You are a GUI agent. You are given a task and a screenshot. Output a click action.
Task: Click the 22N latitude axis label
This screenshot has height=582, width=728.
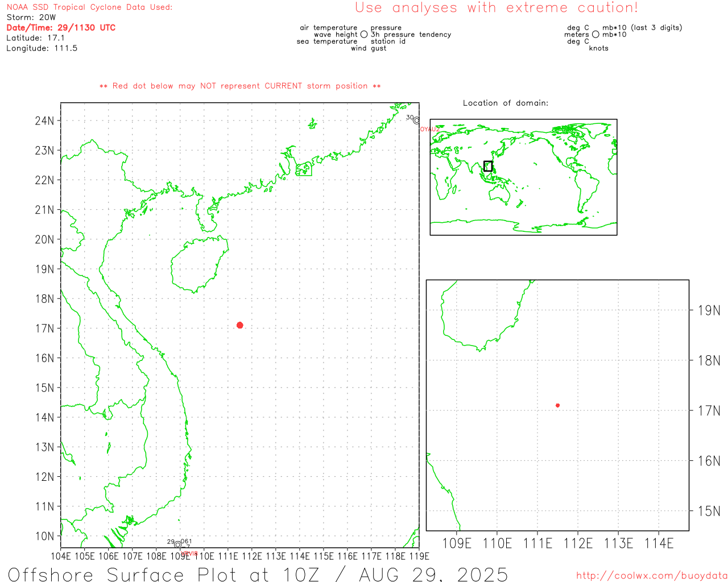tap(44, 180)
